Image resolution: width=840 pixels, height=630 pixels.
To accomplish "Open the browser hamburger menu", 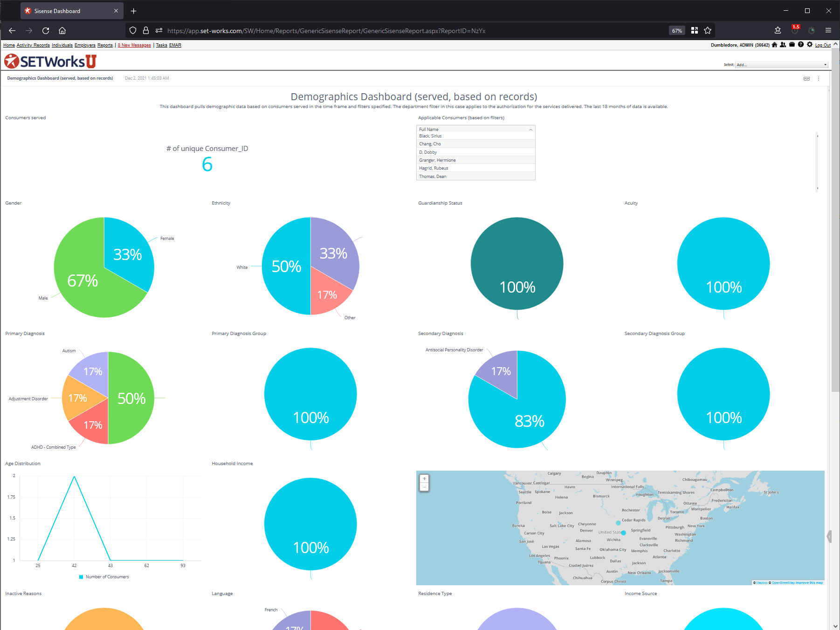I will click(x=828, y=31).
